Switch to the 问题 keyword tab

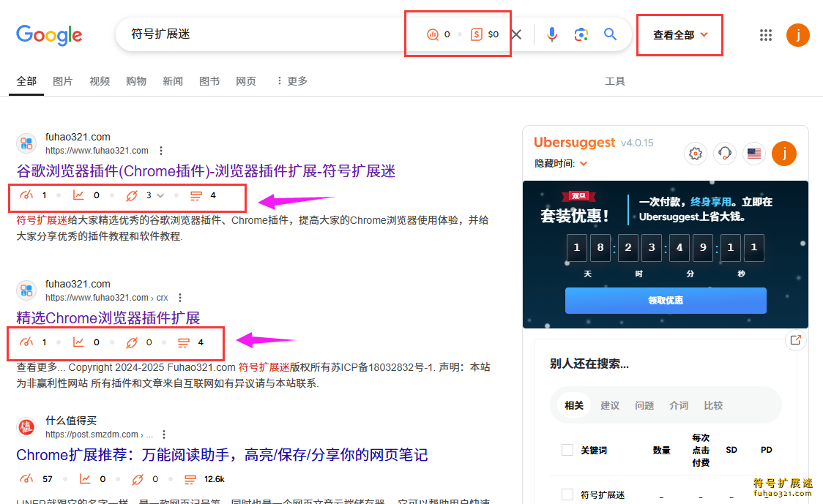coord(644,405)
